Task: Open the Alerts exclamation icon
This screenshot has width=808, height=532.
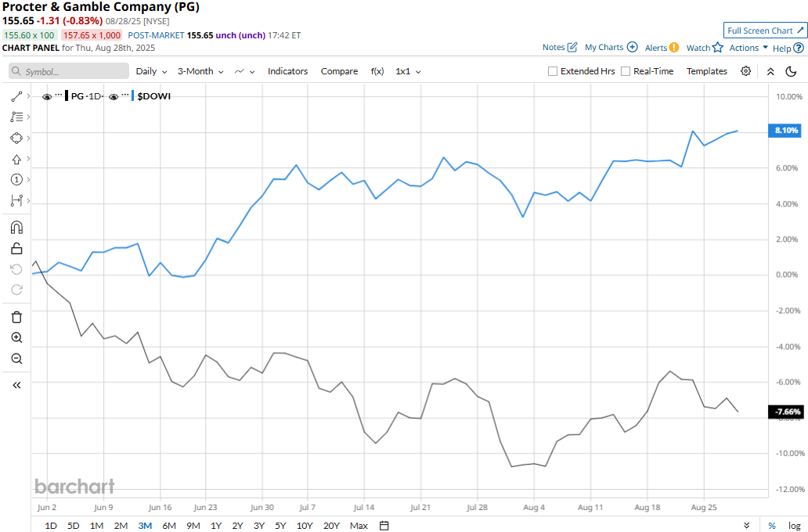Action: tap(674, 48)
